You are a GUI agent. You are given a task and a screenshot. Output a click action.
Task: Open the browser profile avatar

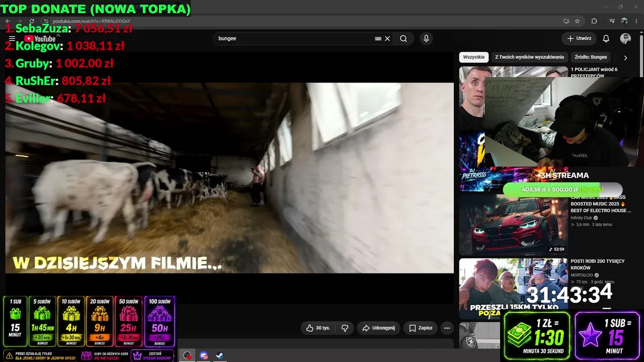(x=624, y=21)
